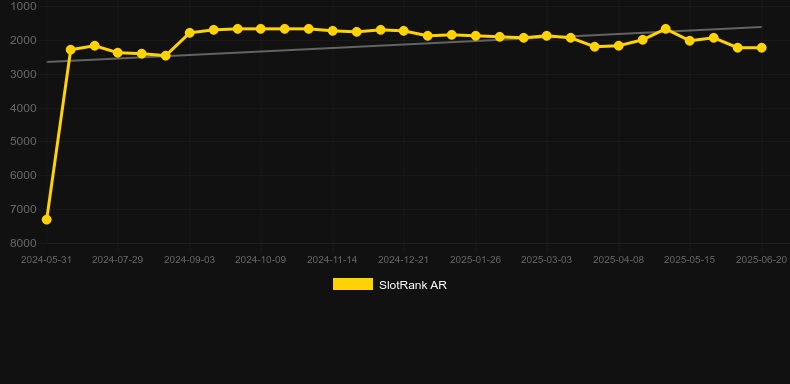
Task: Select the data point above 2025-03-03
Action: (x=547, y=36)
